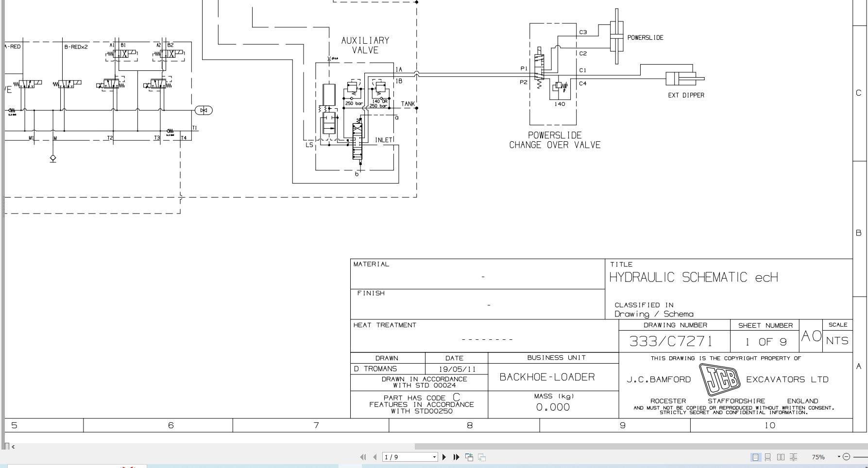
Task: Click the sheet number 1 OF 9
Action: pyautogui.click(x=766, y=342)
